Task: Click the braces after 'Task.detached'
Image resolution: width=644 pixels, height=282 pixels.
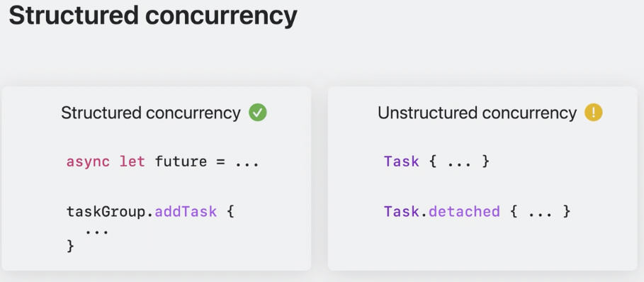Action: click(x=541, y=212)
